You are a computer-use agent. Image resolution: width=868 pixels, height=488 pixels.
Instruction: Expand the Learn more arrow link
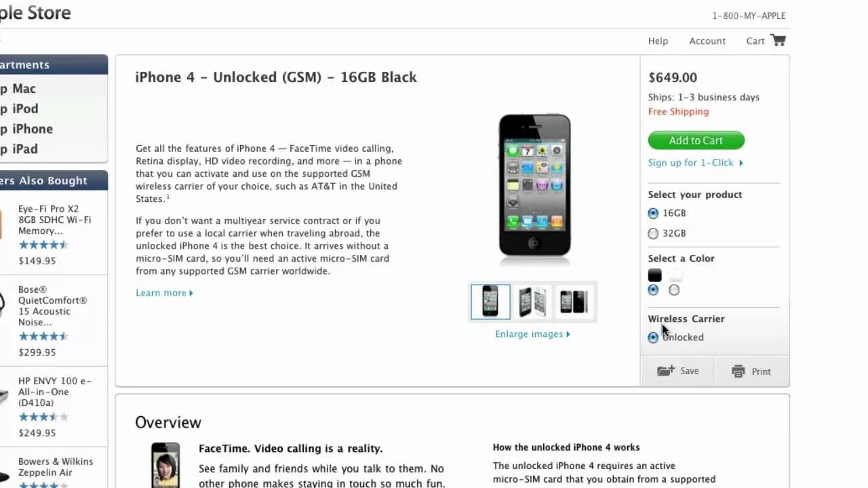(165, 293)
